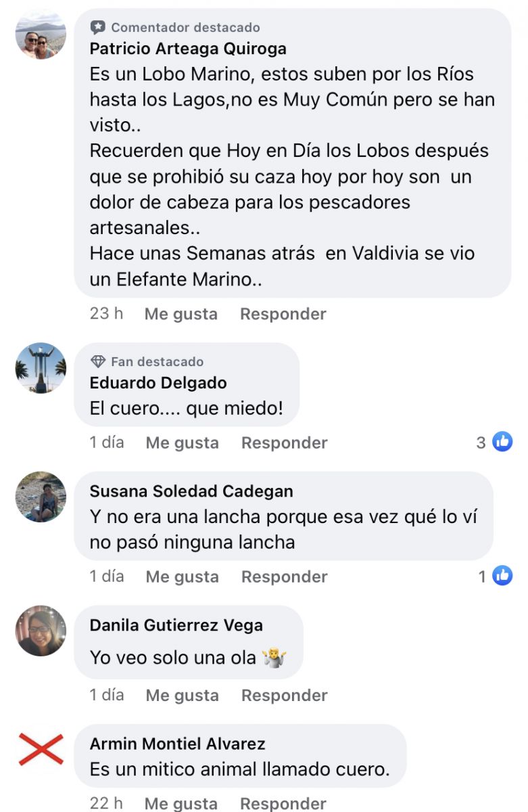
Task: Click the Comentador destacado badge icon
Action: coord(98,28)
